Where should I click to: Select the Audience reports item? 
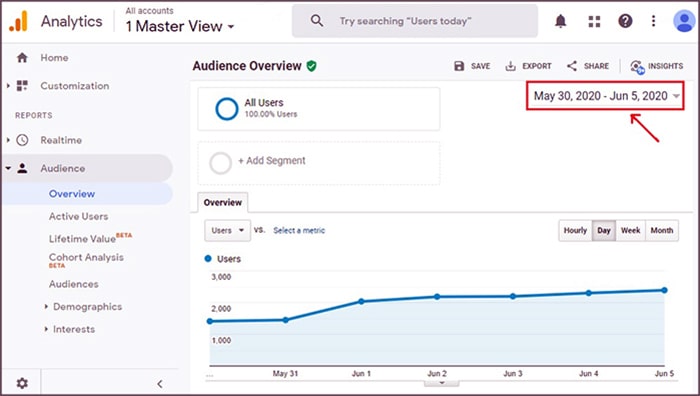tap(62, 168)
